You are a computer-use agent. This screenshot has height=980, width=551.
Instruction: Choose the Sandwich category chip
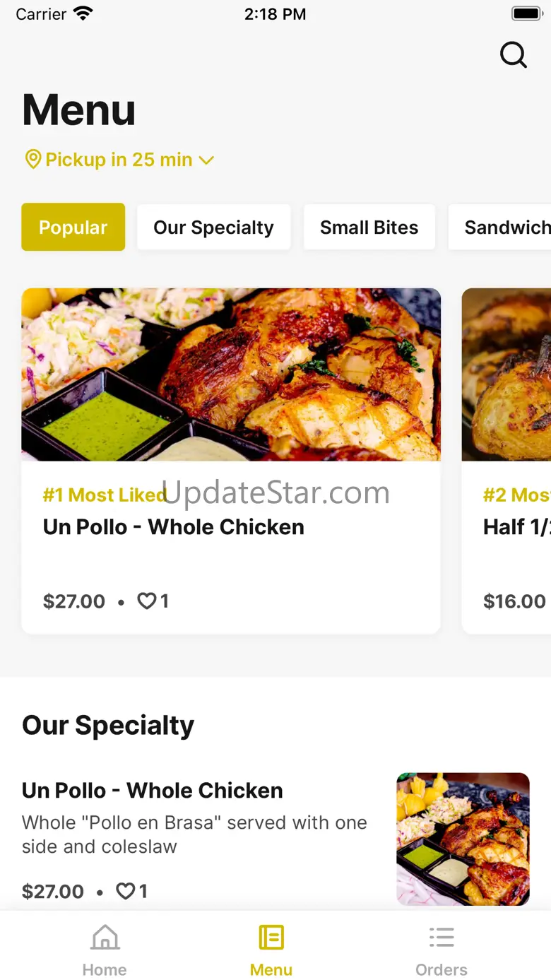[x=500, y=227]
